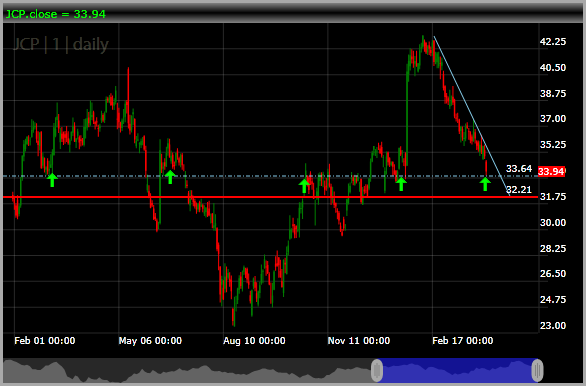Click the 32.21 trendline value label
The height and width of the screenshot is (386, 586).
519,190
